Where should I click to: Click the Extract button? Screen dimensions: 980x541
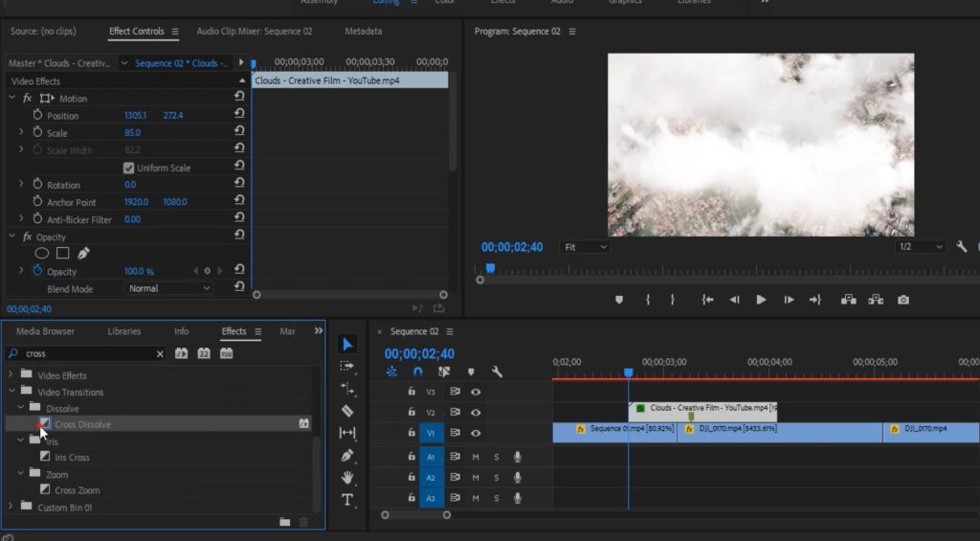[x=876, y=300]
